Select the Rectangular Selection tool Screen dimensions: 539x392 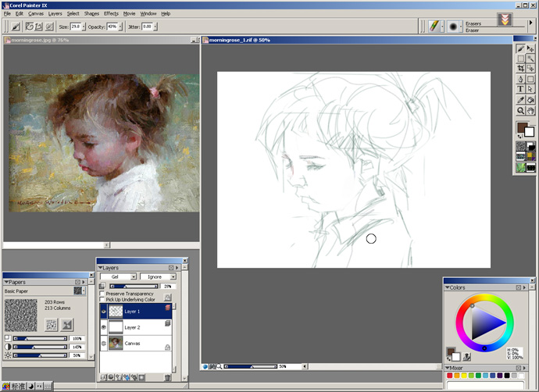[x=520, y=59]
